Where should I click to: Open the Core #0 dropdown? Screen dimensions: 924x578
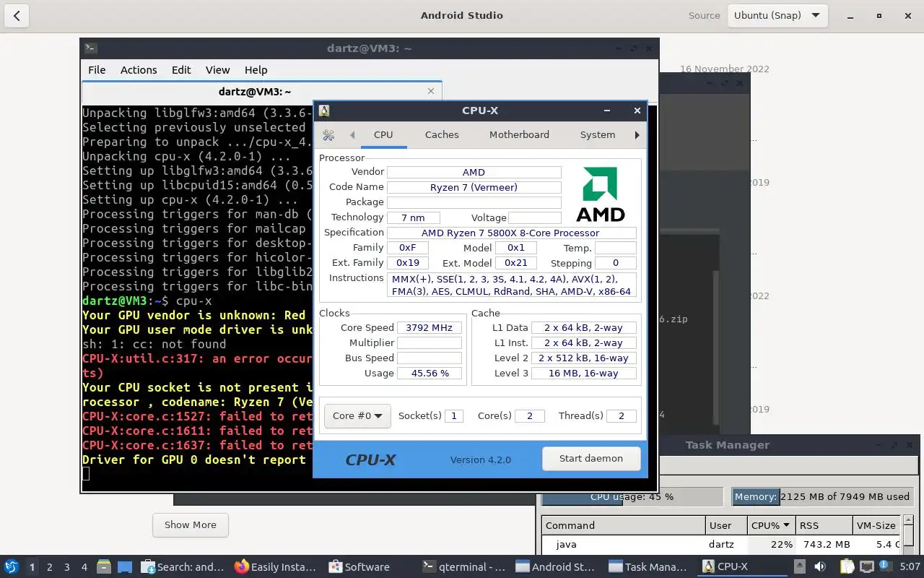tap(357, 416)
